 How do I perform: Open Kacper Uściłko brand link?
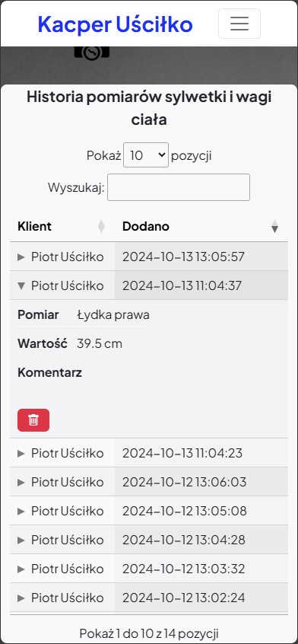click(116, 24)
